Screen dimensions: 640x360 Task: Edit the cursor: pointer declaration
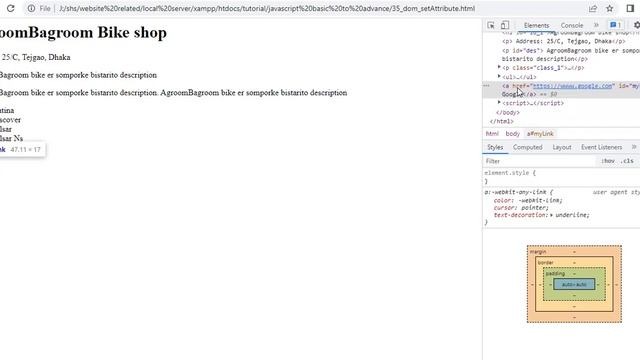pos(521,207)
